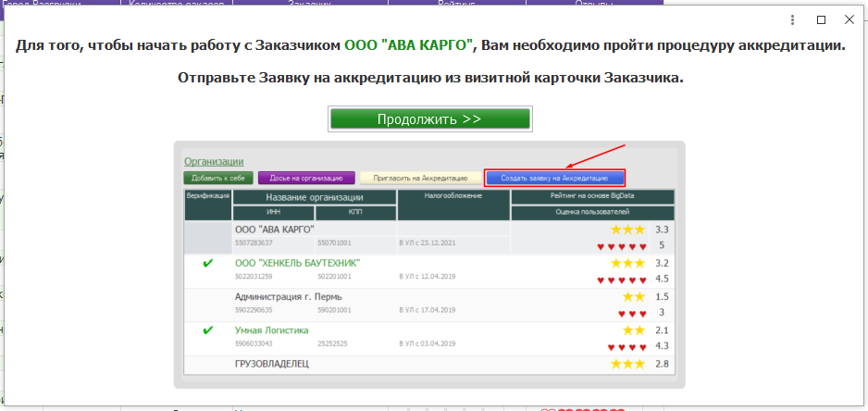This screenshot has width=868, height=411.
Task: Close the accreditation dialog window
Action: click(x=849, y=20)
